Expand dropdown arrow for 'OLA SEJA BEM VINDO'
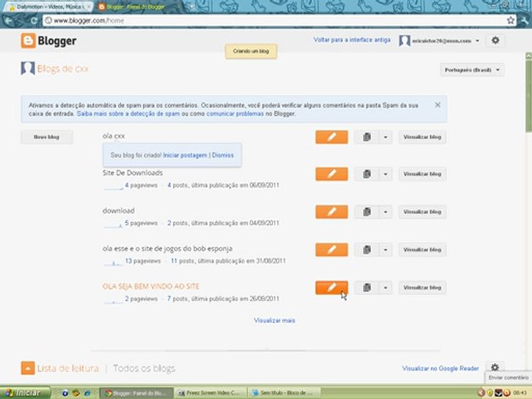 [386, 288]
